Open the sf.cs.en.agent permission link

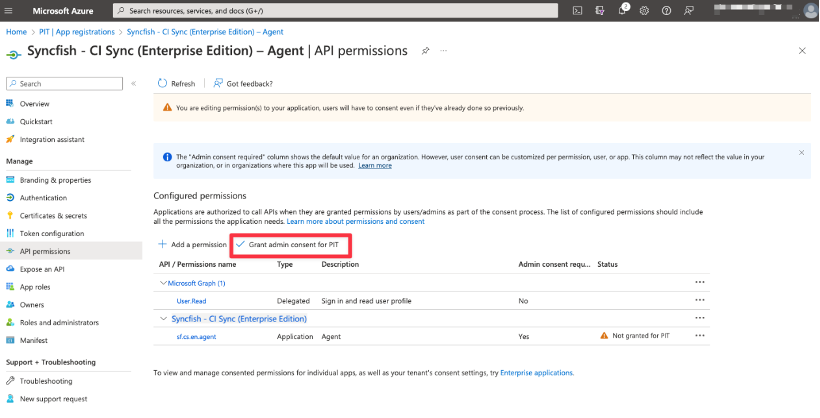coord(196,336)
